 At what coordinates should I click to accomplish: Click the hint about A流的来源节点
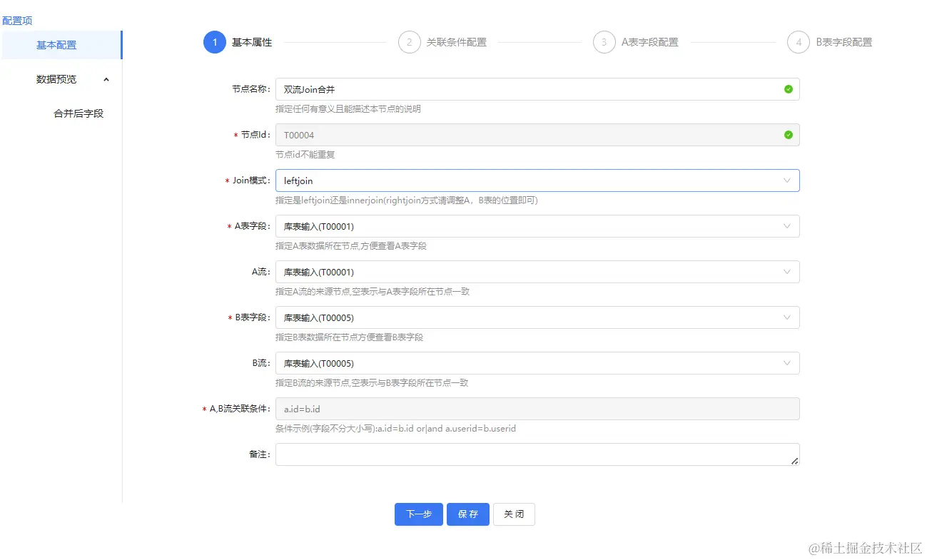coord(373,292)
